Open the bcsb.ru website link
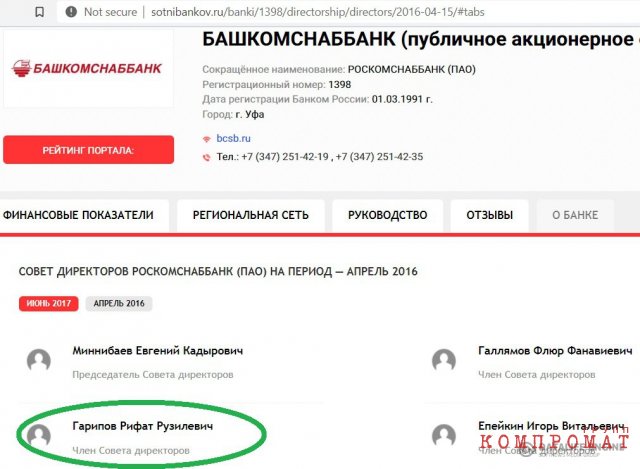Image resolution: width=640 pixels, height=469 pixels. click(233, 138)
